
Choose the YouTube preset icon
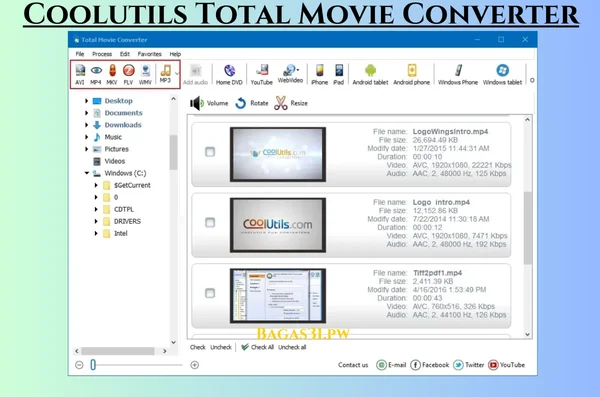coord(261,74)
